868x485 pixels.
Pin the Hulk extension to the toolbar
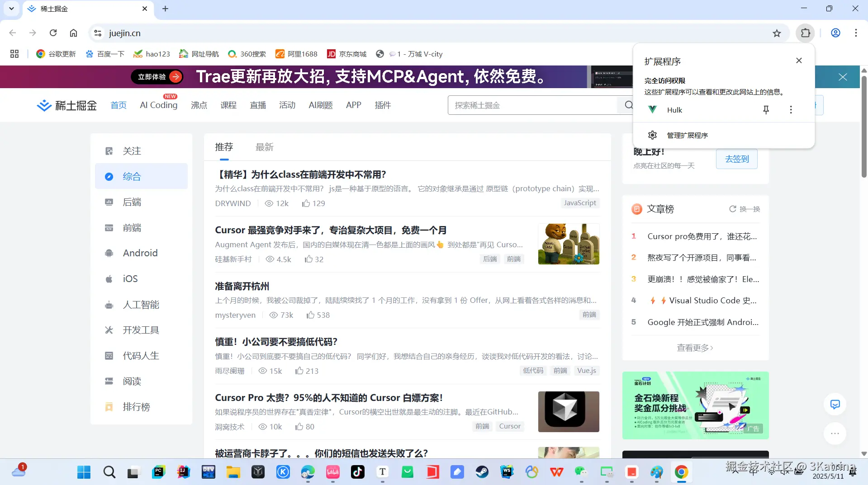click(766, 110)
